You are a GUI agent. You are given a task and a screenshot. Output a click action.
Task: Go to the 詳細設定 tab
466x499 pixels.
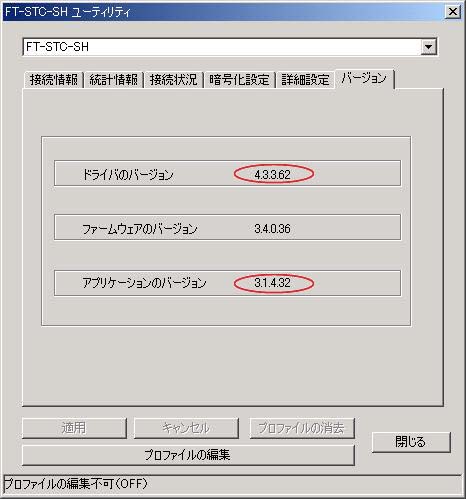point(305,80)
